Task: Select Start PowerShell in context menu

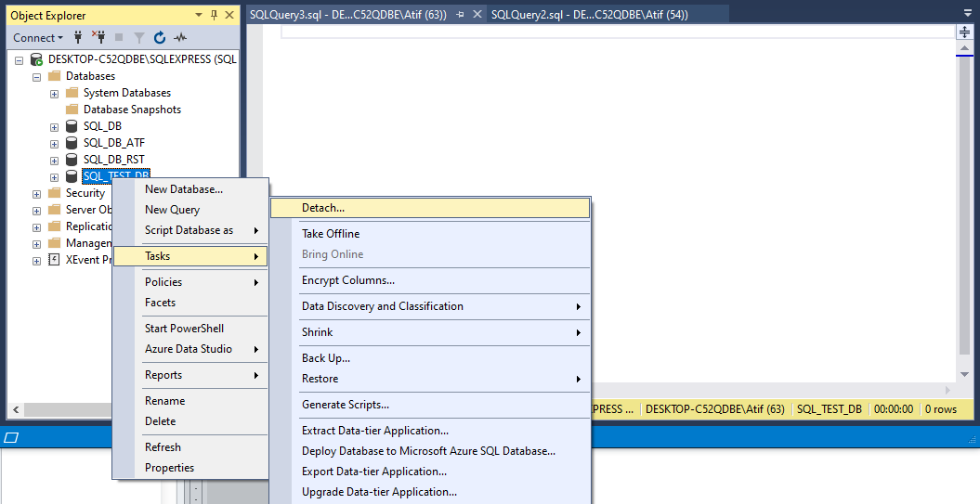Action: pyautogui.click(x=190, y=329)
